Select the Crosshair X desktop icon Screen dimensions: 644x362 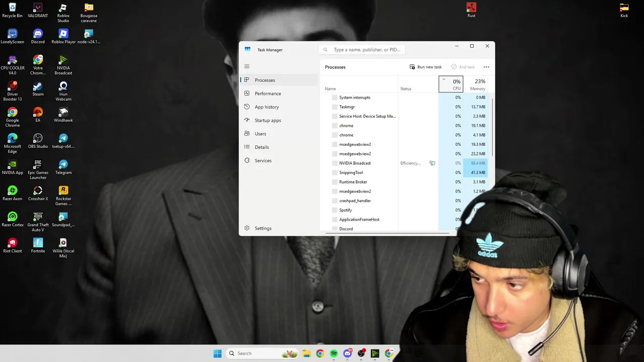[38, 194]
